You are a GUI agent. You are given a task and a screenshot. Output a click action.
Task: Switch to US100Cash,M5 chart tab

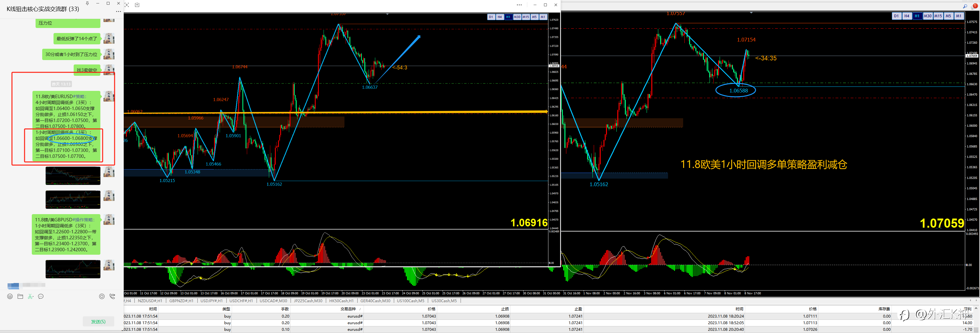[x=411, y=301]
